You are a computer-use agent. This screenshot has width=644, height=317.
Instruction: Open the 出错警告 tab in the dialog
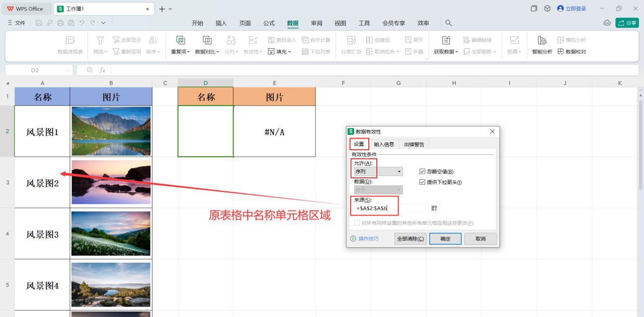point(414,144)
